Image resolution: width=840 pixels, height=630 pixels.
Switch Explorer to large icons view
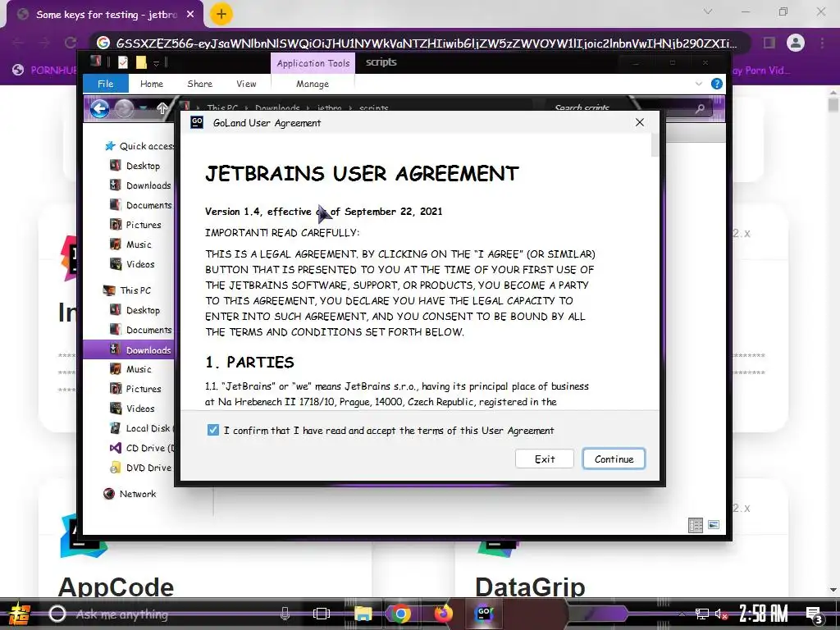714,525
